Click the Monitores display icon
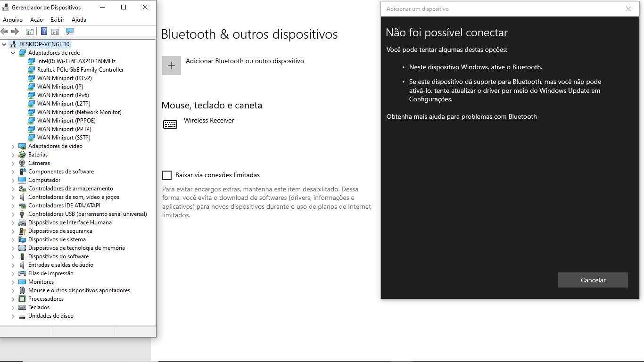Viewport: 644px width, 362px height. 22,282
